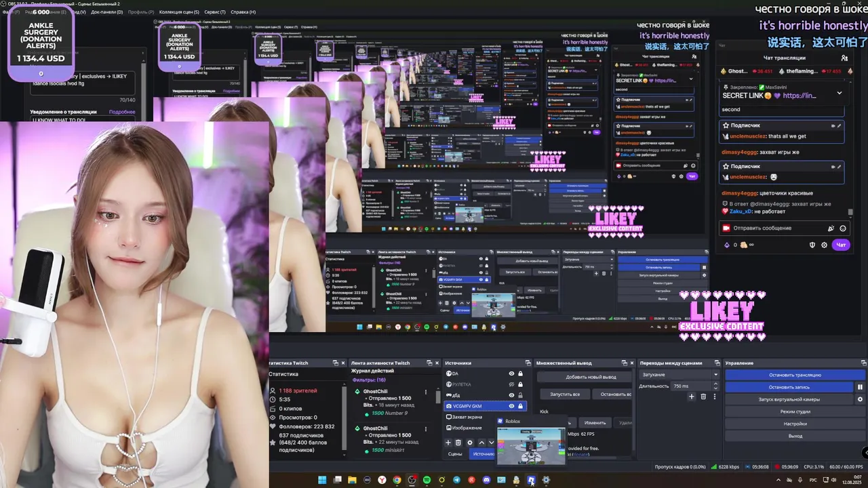Open options for GhostChili 1500 Number 9 event

click(x=426, y=392)
